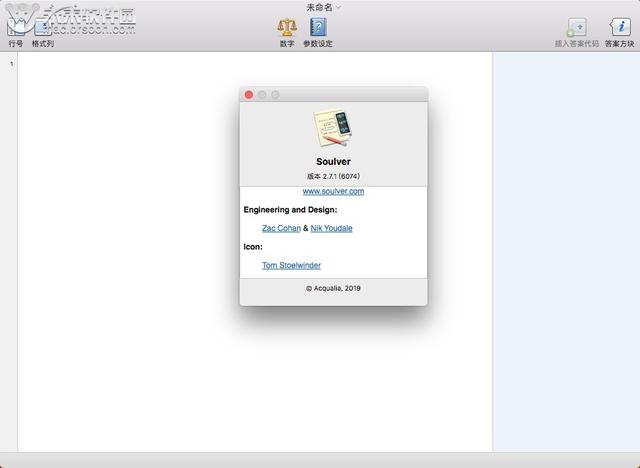The width and height of the screenshot is (640, 468).
Task: Click the Soulver app icon in About window
Action: 333,127
